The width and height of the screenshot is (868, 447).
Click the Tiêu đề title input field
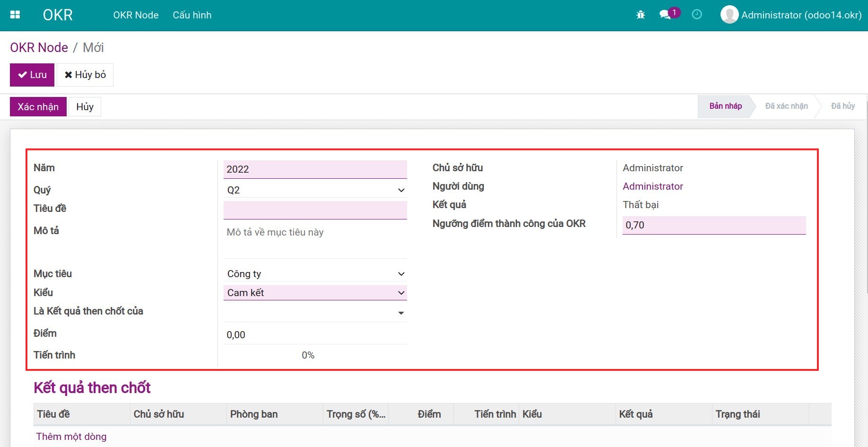click(315, 210)
